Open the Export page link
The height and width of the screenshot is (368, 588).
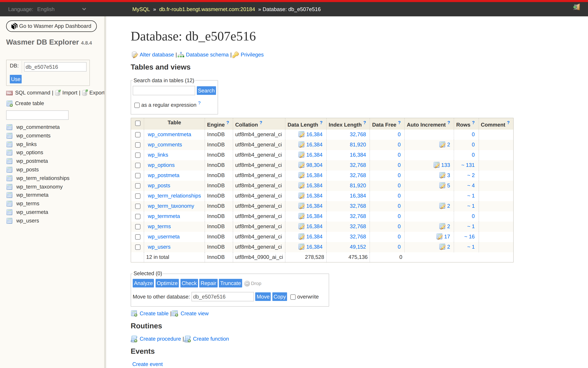[x=97, y=93]
